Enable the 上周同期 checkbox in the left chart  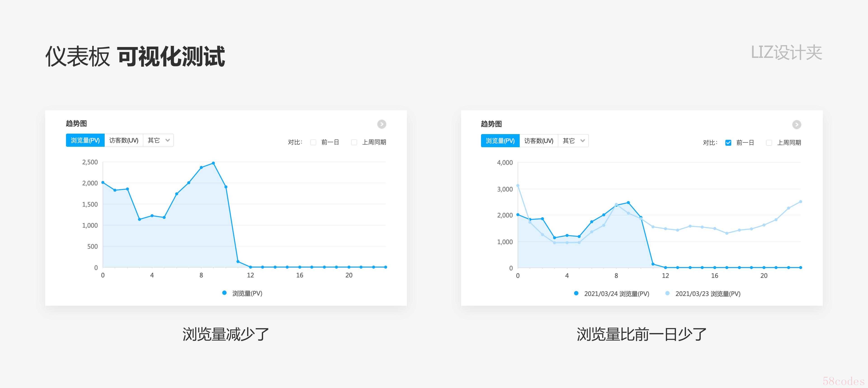[354, 142]
